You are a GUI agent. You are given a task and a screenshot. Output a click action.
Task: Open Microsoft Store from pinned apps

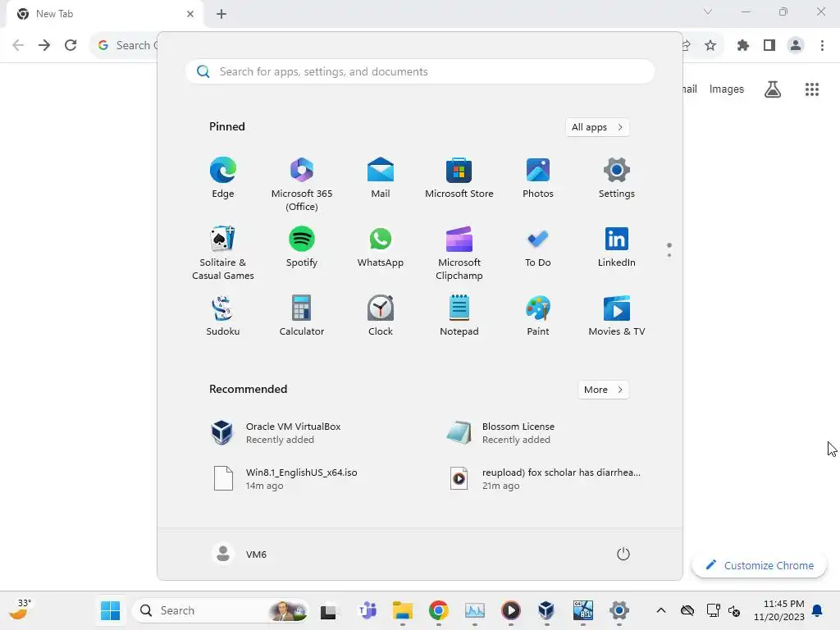point(459,178)
